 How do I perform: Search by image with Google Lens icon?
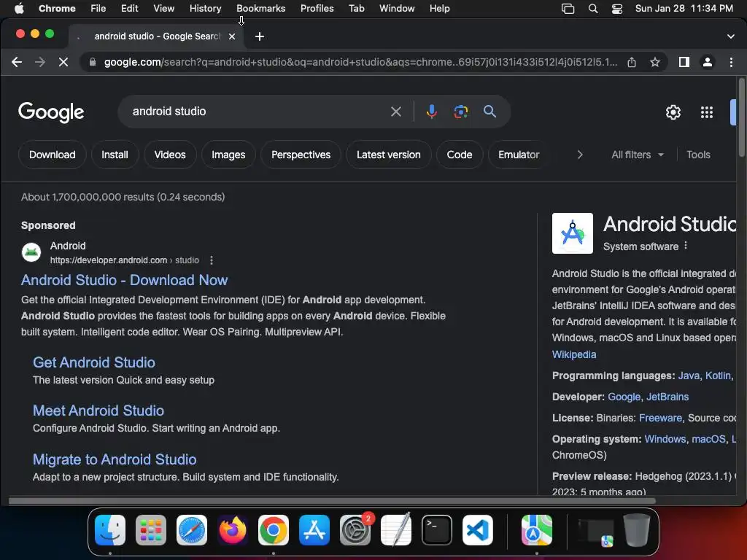pyautogui.click(x=461, y=112)
